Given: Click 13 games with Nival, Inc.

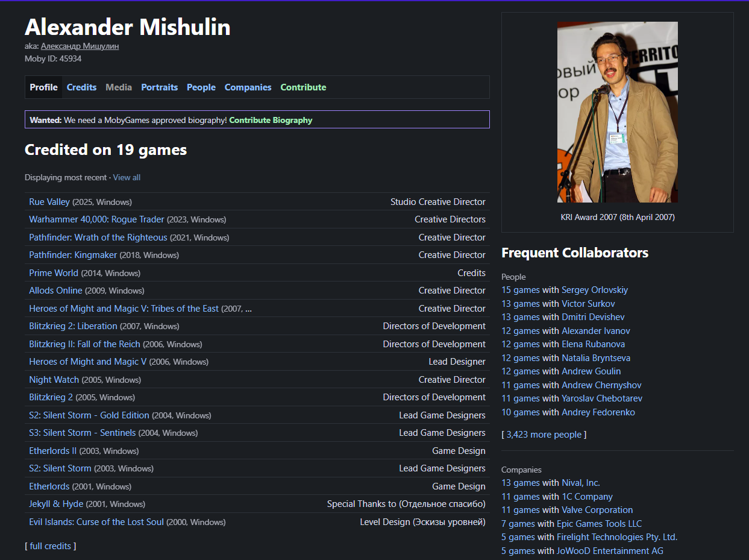Looking at the screenshot, I should [x=521, y=483].
